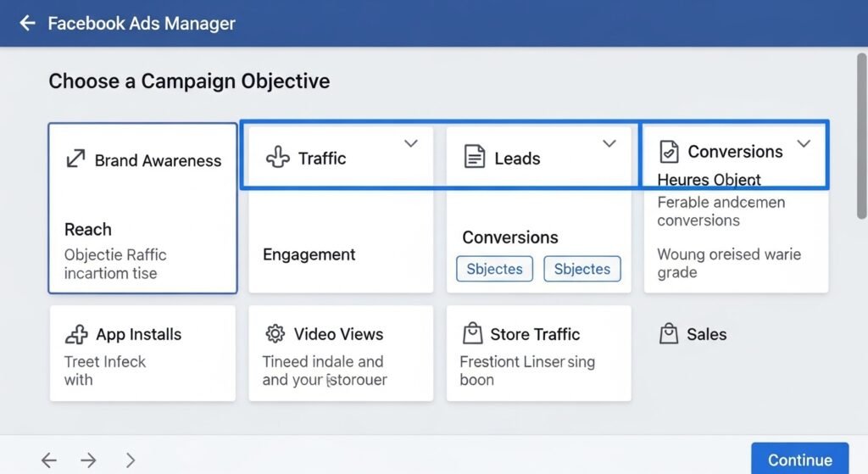
Task: Click the Frestiont Linser sing boon description
Action: (527, 371)
